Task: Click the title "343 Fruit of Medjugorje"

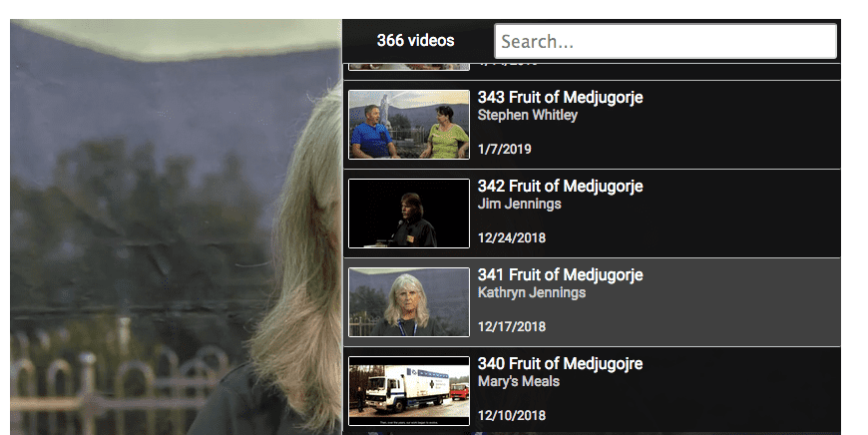Action: coord(561,98)
